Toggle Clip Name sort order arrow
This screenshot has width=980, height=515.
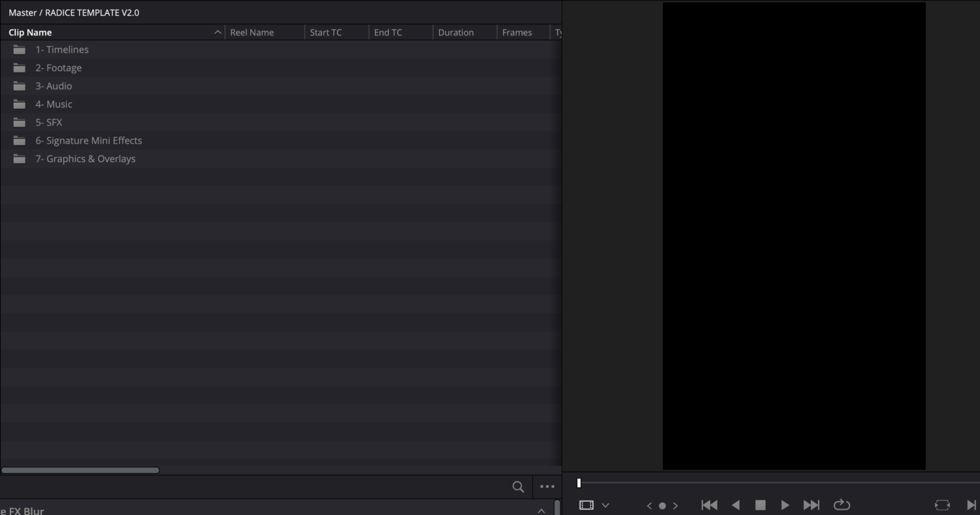(218, 33)
